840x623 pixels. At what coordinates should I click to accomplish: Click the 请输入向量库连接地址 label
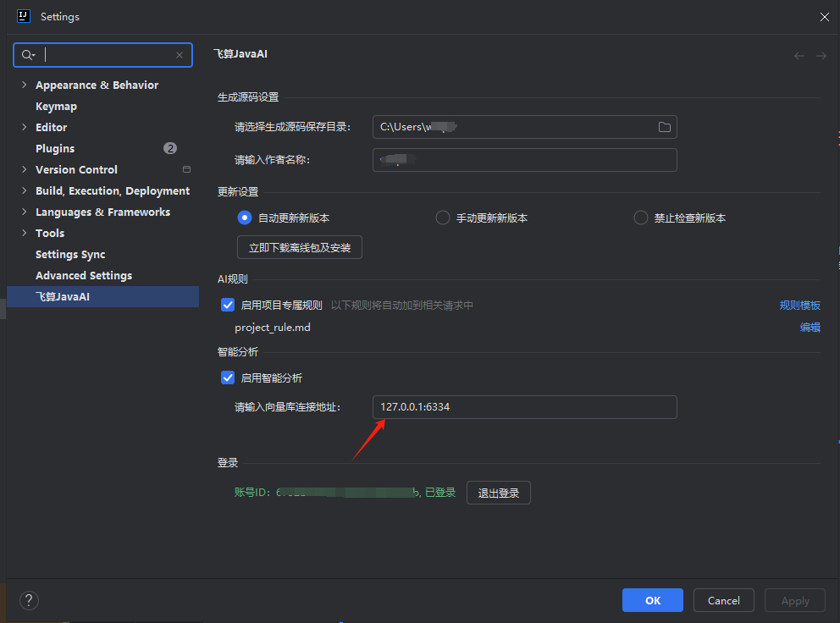tap(288, 407)
